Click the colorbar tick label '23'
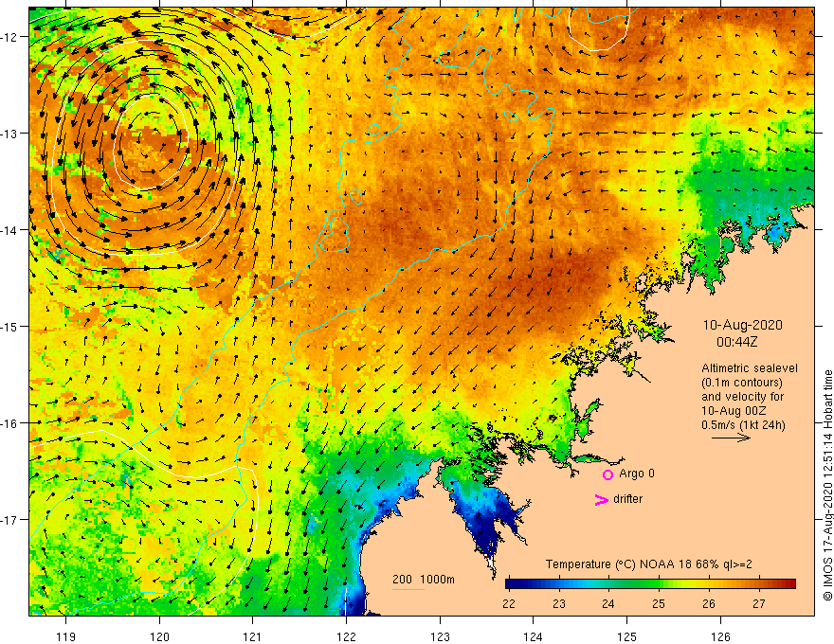The width and height of the screenshot is (834, 644). (558, 603)
